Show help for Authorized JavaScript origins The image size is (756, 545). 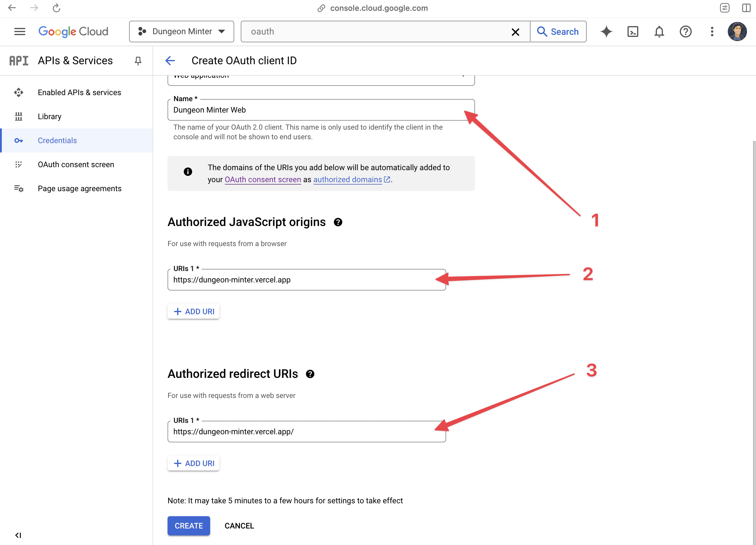(x=338, y=222)
